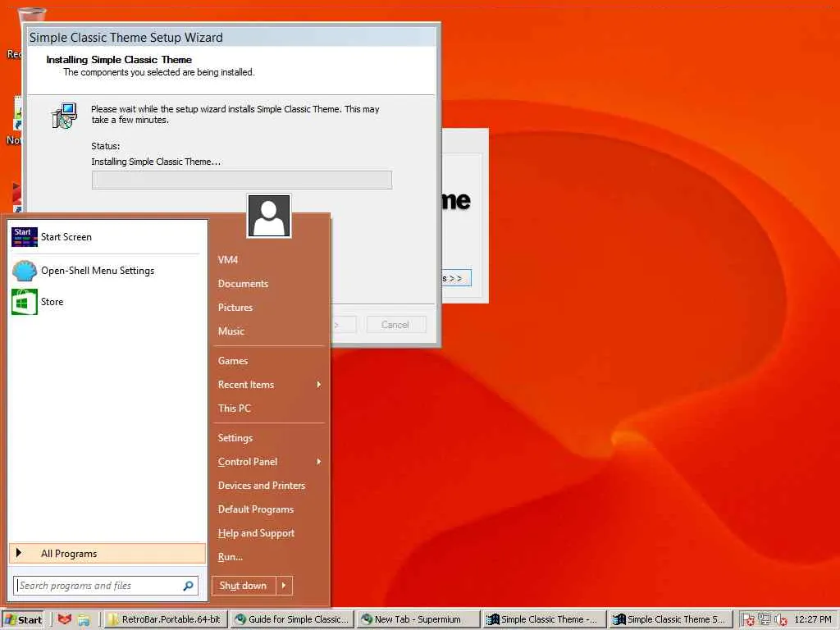Click the network tray icon
This screenshot has height=630, width=840.
pyautogui.click(x=765, y=620)
